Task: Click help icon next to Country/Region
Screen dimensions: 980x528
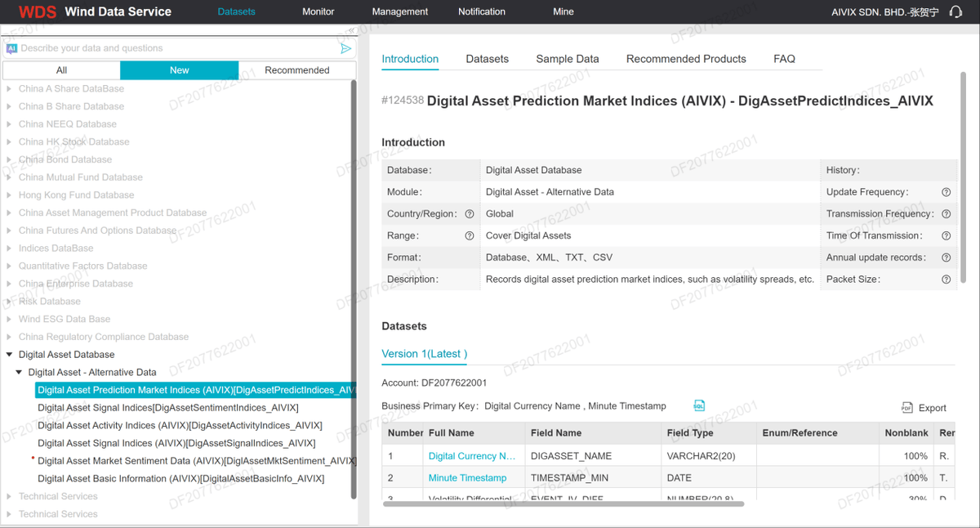Action: (470, 214)
